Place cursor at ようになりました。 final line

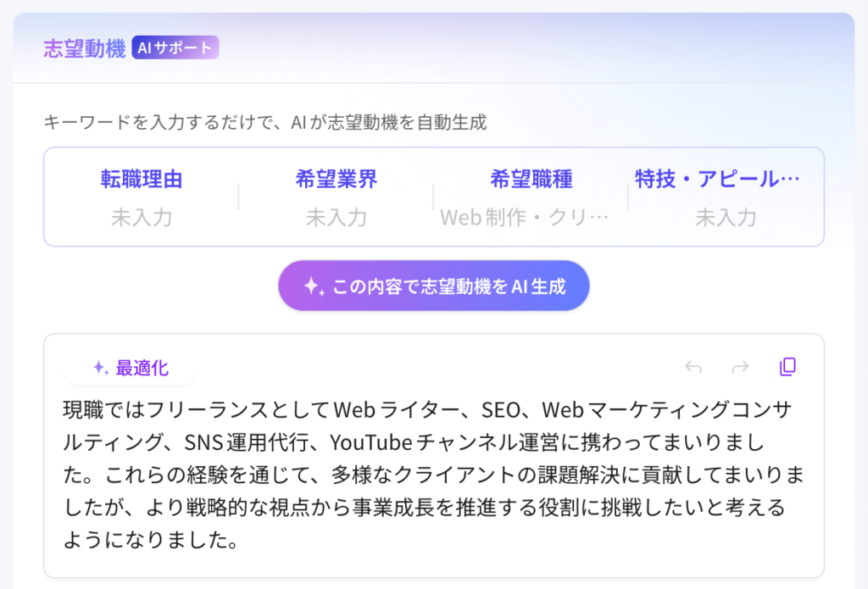point(149,540)
